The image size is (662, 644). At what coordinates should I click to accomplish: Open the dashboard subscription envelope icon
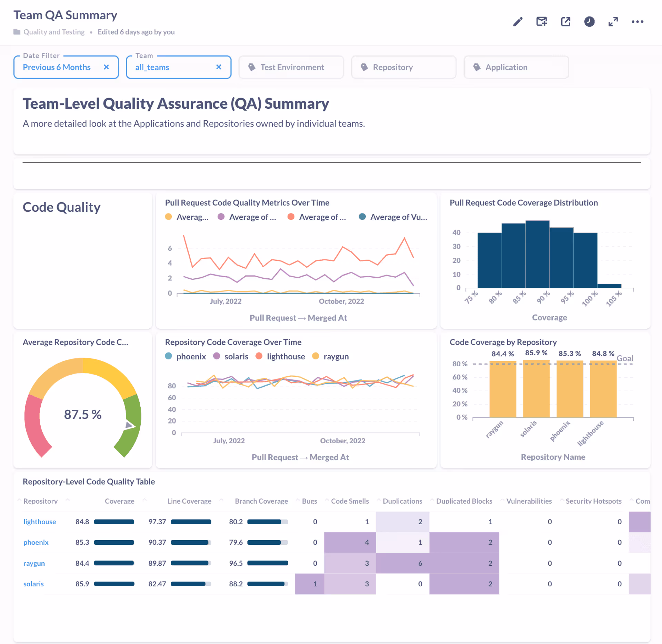pyautogui.click(x=542, y=22)
